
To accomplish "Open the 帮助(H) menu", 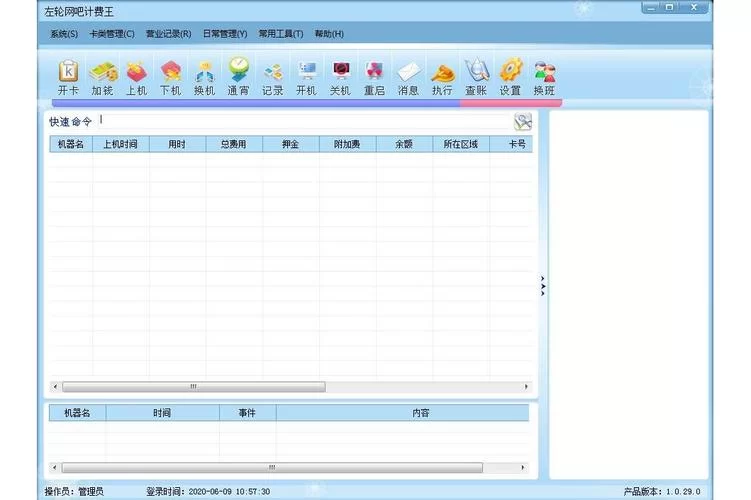I will 329,34.
